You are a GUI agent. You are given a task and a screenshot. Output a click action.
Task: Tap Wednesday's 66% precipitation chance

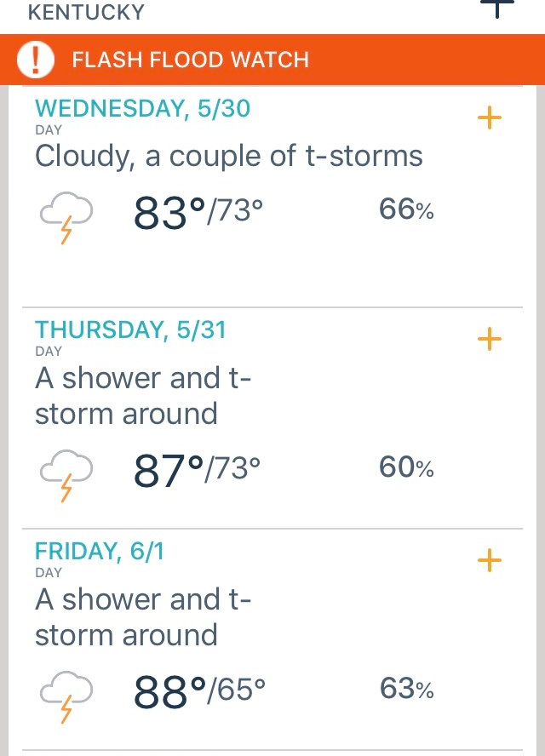point(406,209)
